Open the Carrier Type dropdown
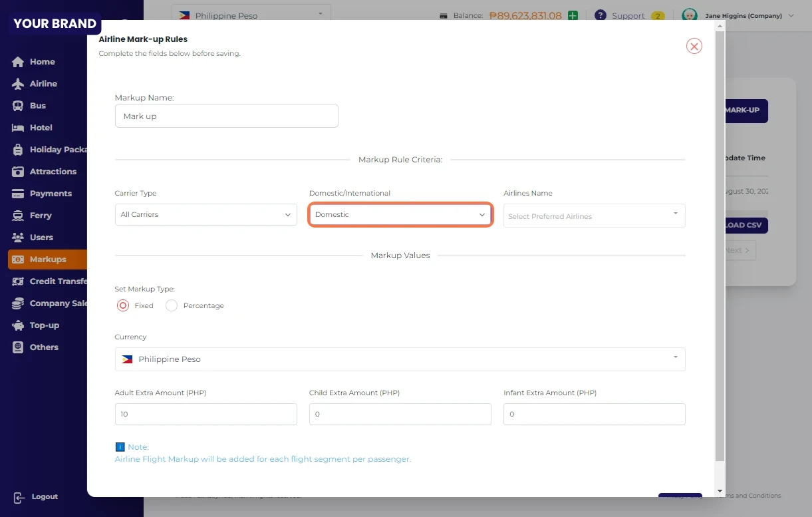The height and width of the screenshot is (517, 812). pos(205,215)
